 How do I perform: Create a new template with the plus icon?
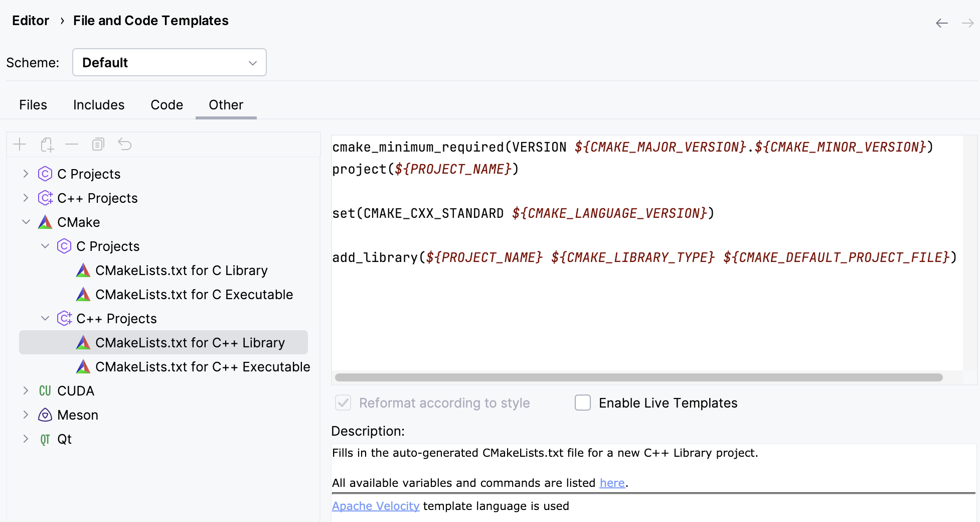pos(20,145)
